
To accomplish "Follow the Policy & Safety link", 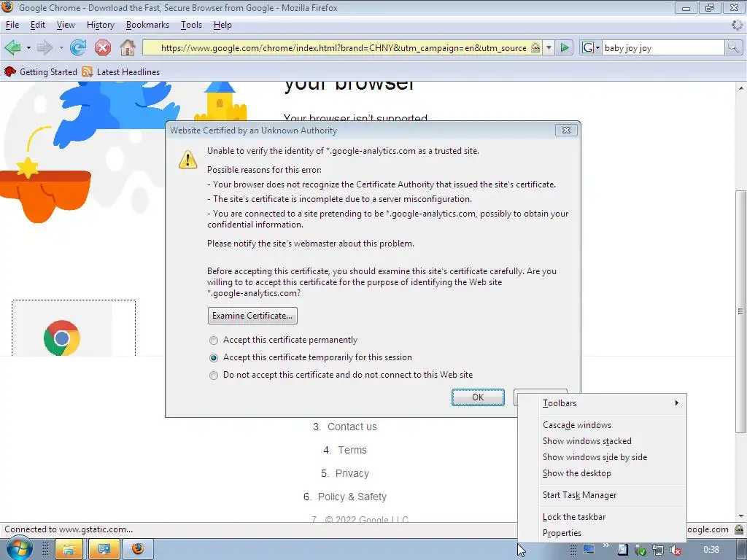I will (352, 497).
